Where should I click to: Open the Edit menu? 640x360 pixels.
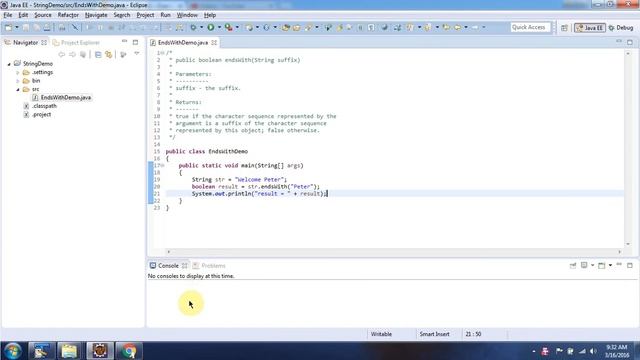(x=23, y=15)
